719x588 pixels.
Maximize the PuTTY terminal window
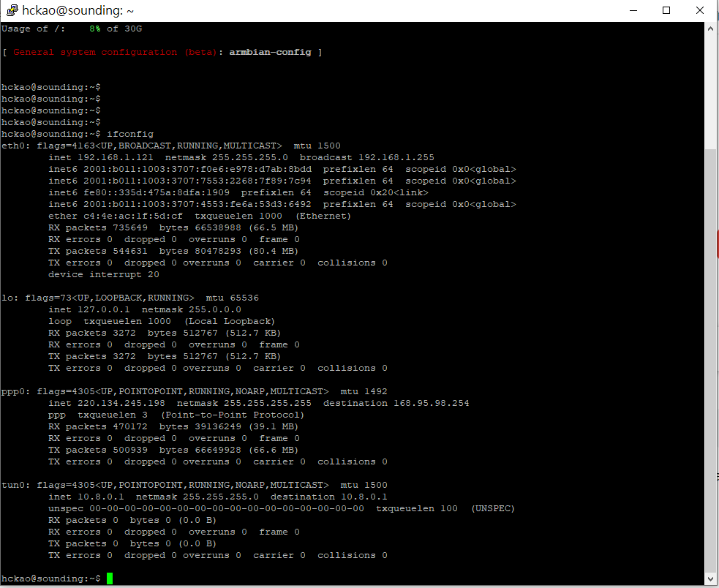pos(666,10)
